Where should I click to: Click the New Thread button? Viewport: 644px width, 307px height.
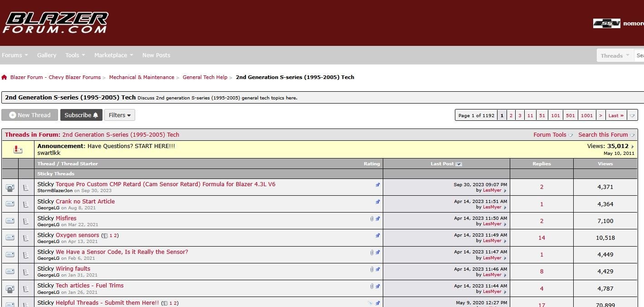pyautogui.click(x=30, y=115)
